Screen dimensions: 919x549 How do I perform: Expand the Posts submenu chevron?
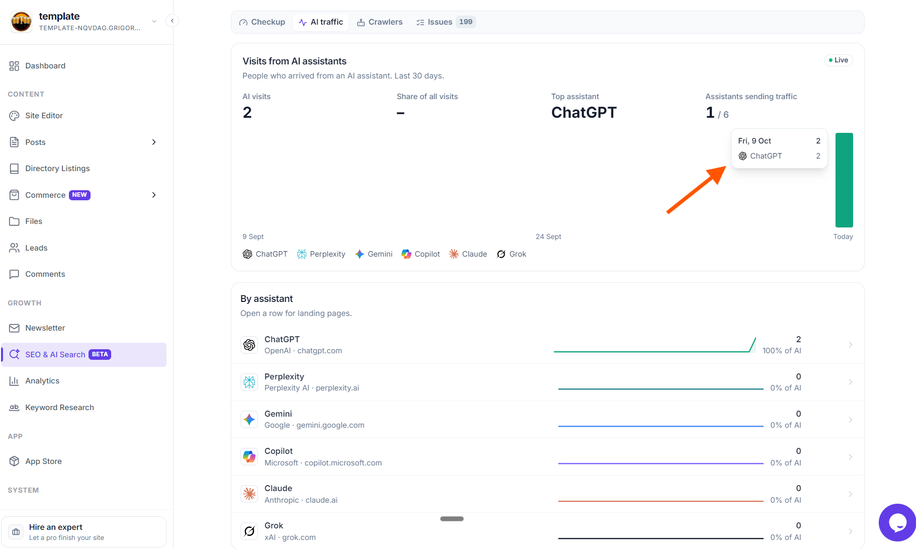coord(154,142)
